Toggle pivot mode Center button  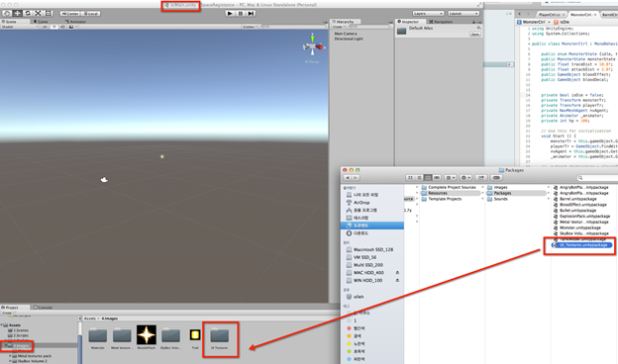(69, 14)
